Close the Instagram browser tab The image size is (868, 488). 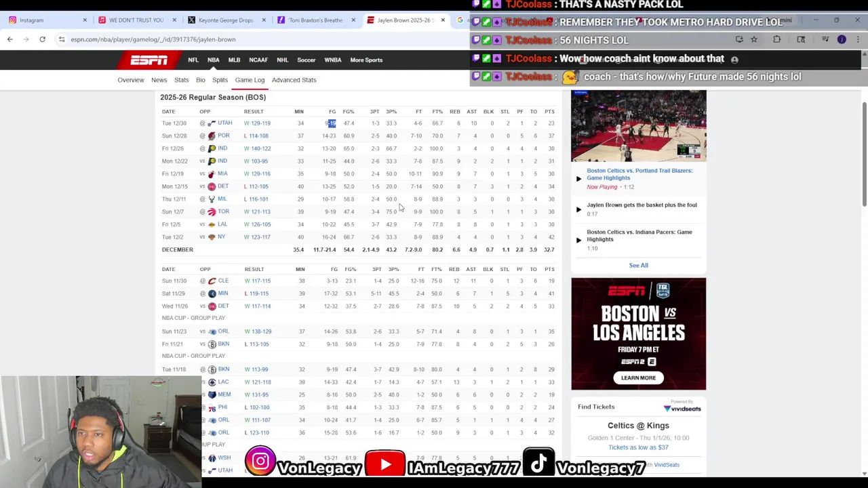[x=85, y=20]
